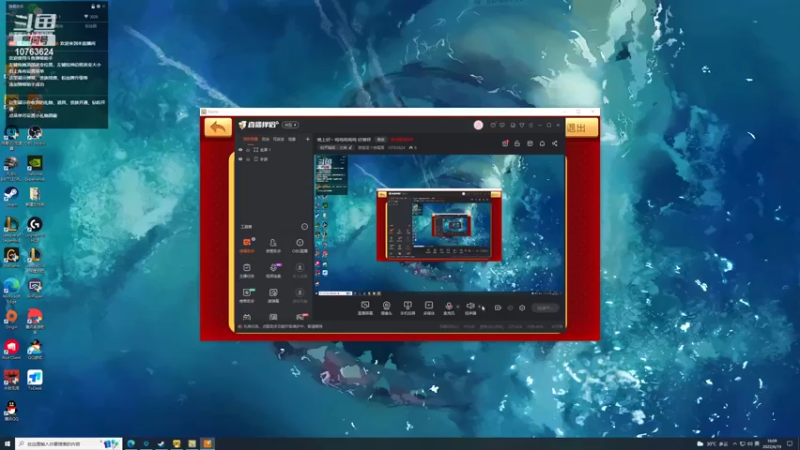The width and height of the screenshot is (800, 450).
Task: Click the taskbar clock
Action: [x=772, y=444]
